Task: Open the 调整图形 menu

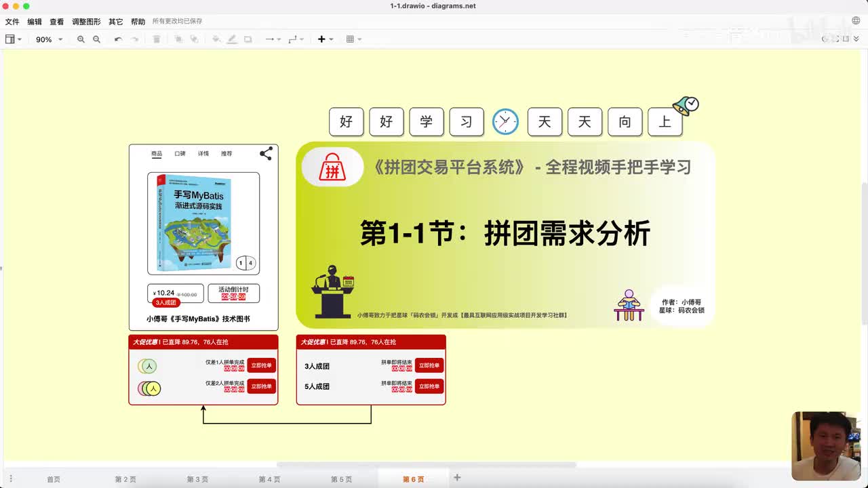Action: 86,22
